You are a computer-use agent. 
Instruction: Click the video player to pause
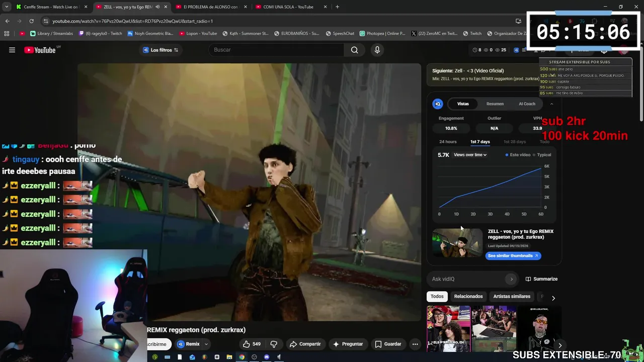249,192
